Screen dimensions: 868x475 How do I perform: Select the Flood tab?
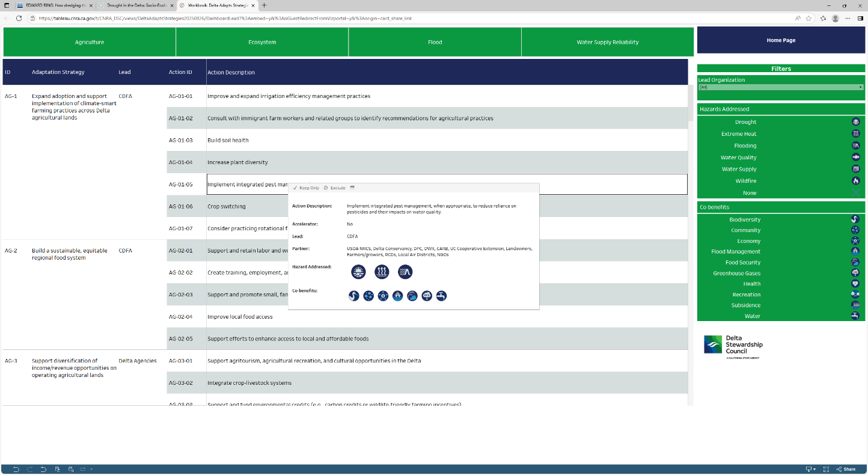click(x=435, y=42)
